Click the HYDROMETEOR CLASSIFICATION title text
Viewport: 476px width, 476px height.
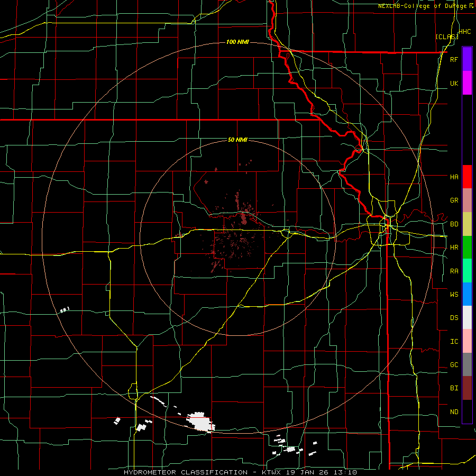(186, 472)
